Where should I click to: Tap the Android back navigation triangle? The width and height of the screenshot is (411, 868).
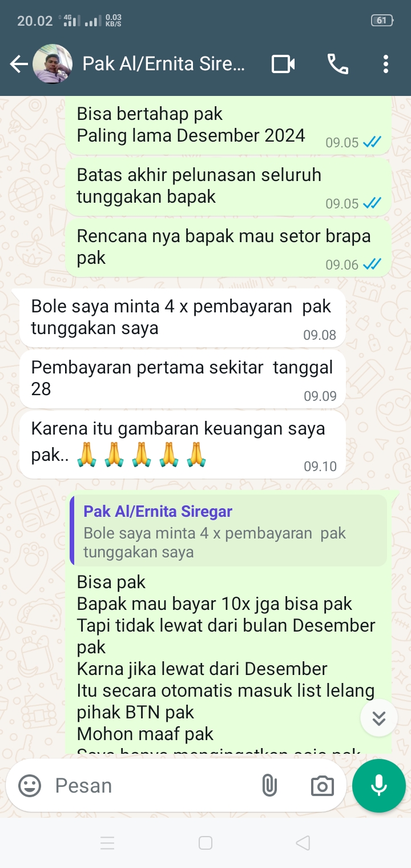[303, 843]
